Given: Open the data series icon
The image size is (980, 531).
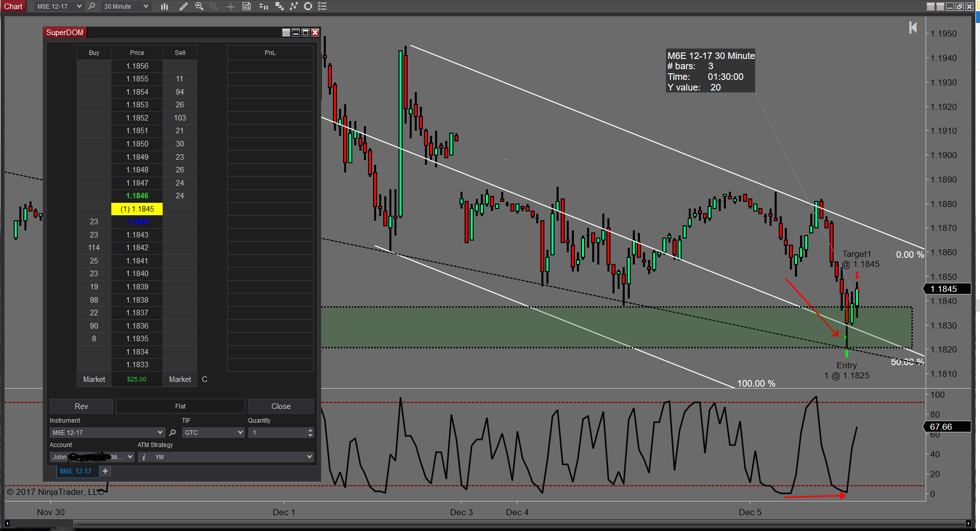Looking at the screenshot, I should 279,6.
